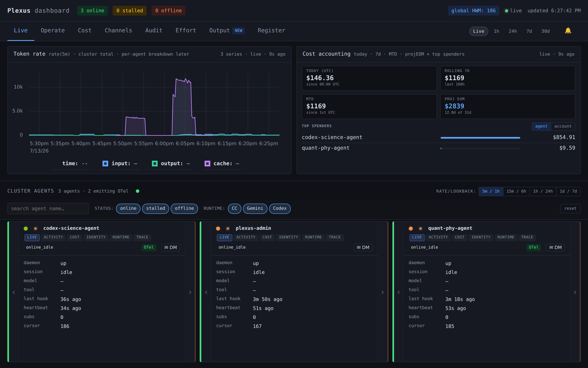Image resolution: width=588 pixels, height=368 pixels.
Task: Select the 30d time range
Action: (545, 31)
